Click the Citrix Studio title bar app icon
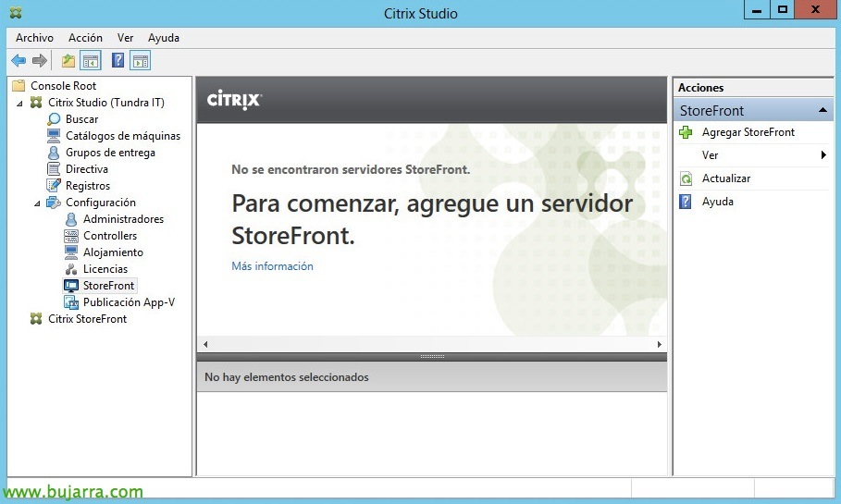This screenshot has width=841, height=504. coord(16,13)
